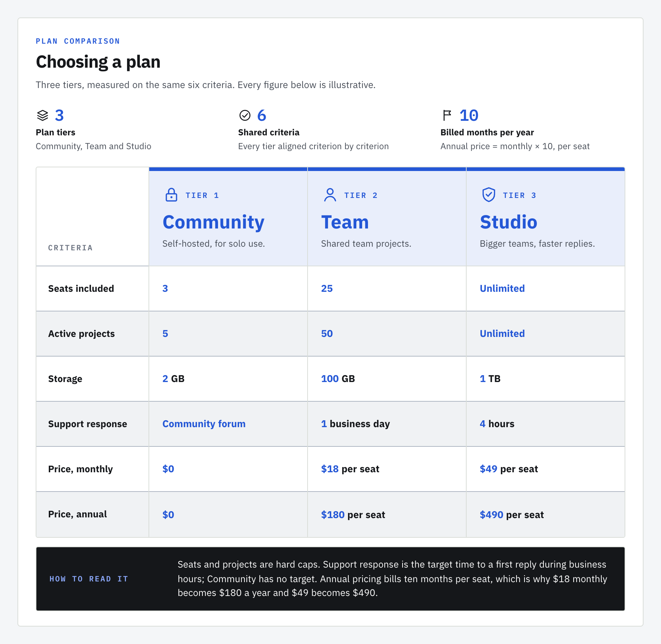Screen dimensions: 661x644
Task: Click the 'TIER 2' label
Action: click(361, 195)
